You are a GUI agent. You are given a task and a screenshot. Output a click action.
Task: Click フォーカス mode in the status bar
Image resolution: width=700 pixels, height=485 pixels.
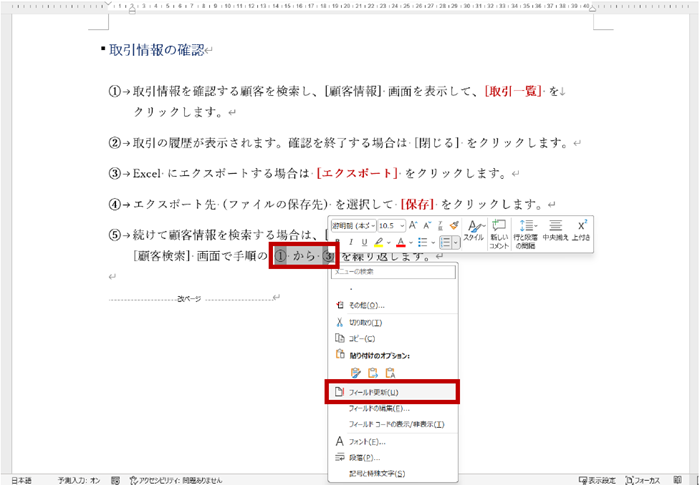coord(654,479)
